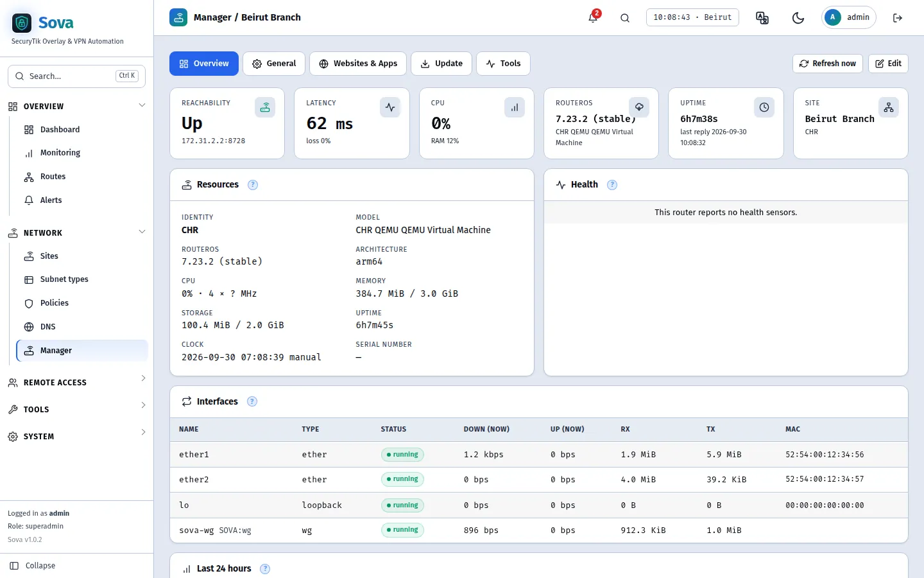Click the Site card network icon

click(x=889, y=107)
